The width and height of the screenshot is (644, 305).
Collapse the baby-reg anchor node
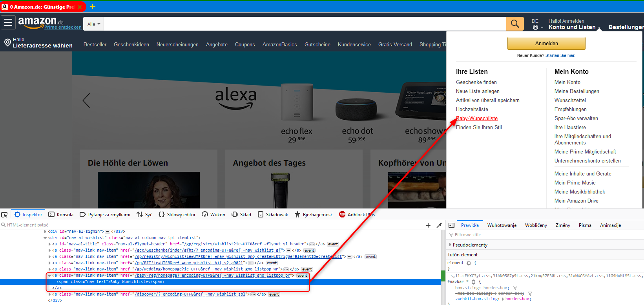point(49,276)
